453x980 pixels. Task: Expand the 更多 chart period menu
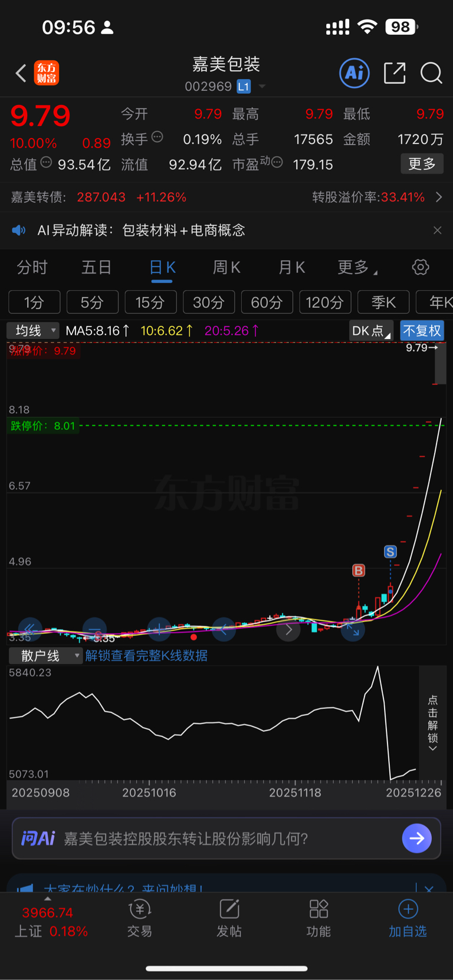357,268
